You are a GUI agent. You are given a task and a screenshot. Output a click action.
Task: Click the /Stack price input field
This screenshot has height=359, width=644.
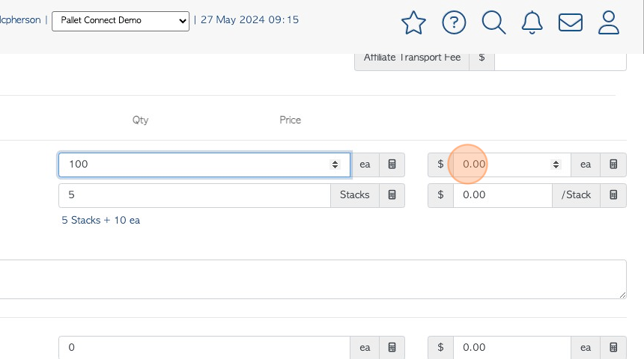502,195
